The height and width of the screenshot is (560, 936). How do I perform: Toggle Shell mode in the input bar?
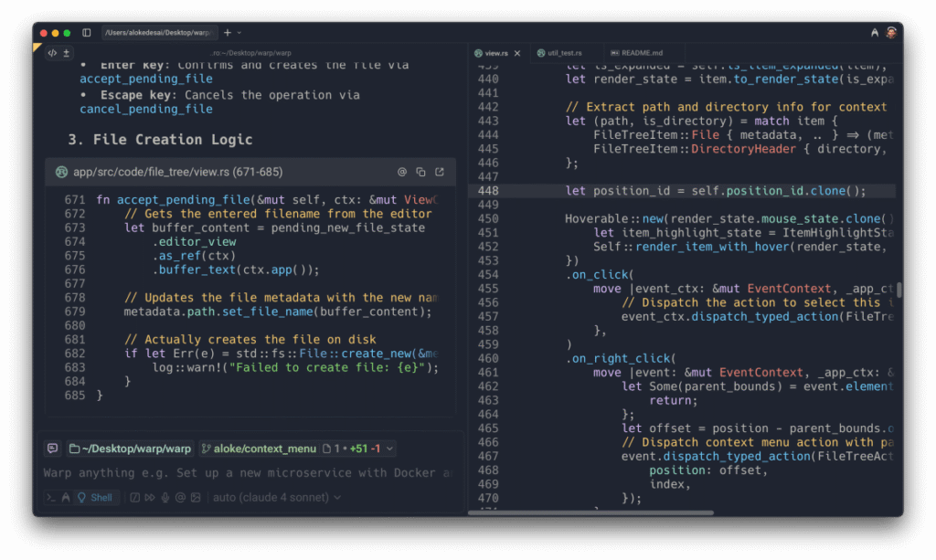pyautogui.click(x=95, y=497)
